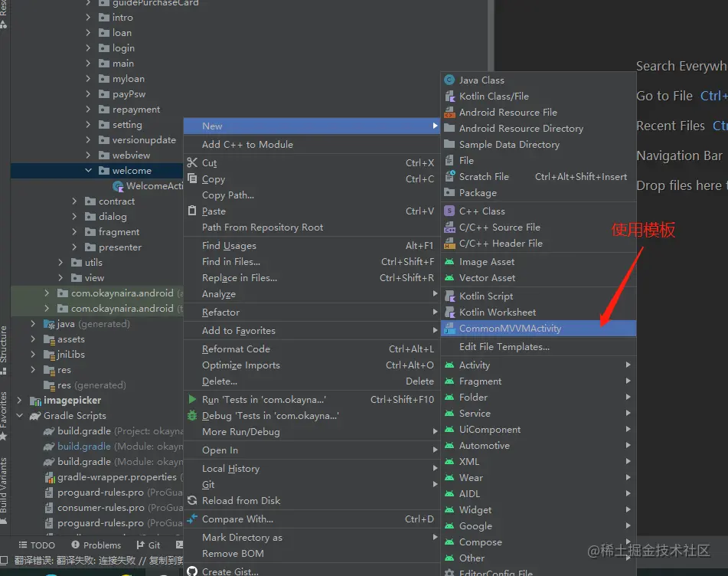Click the C++ Class icon
This screenshot has width=728, height=576.
(449, 211)
